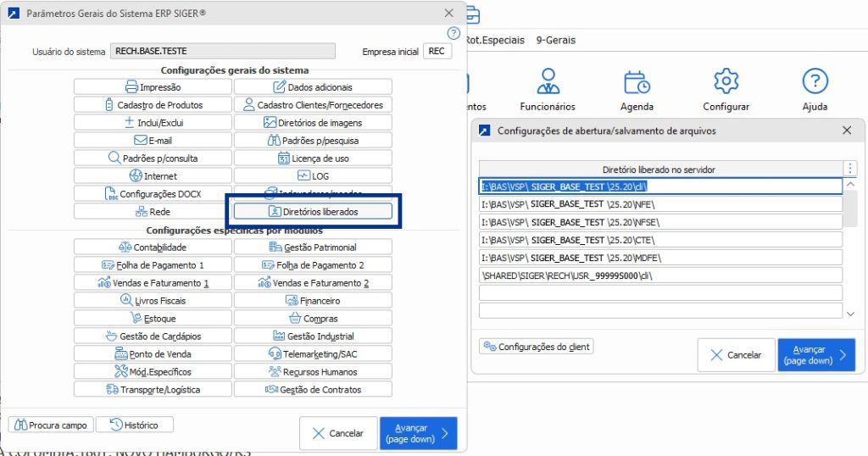Open Gestão Industrial settings

313,336
